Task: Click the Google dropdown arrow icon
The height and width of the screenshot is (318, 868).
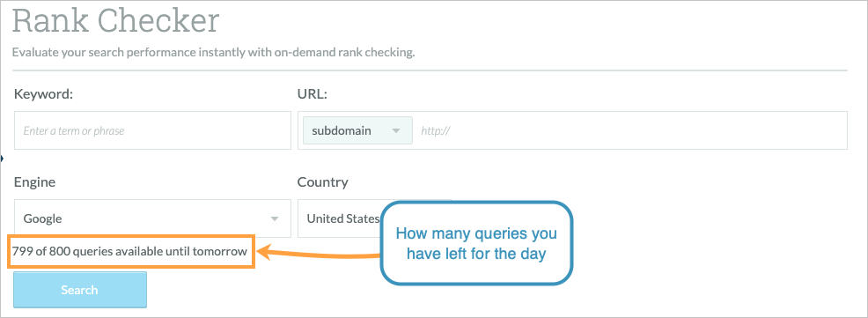Action: tap(274, 218)
